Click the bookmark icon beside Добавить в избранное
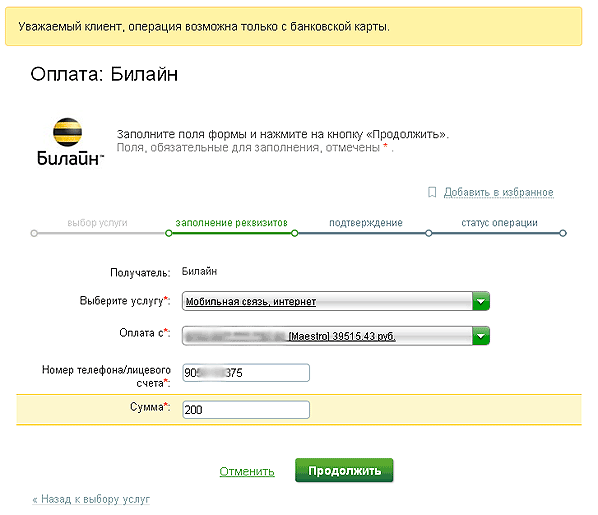 [x=432, y=192]
